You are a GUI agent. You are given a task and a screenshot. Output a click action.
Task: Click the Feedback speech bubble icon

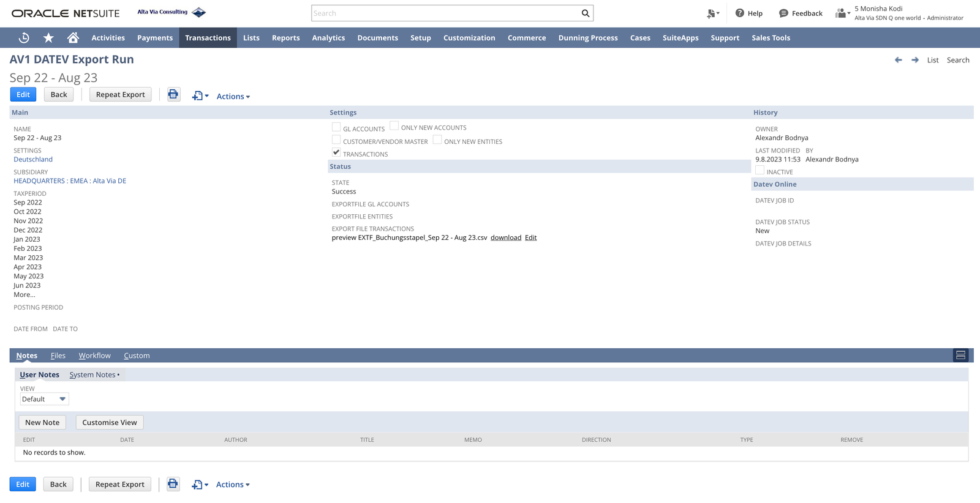coord(783,13)
